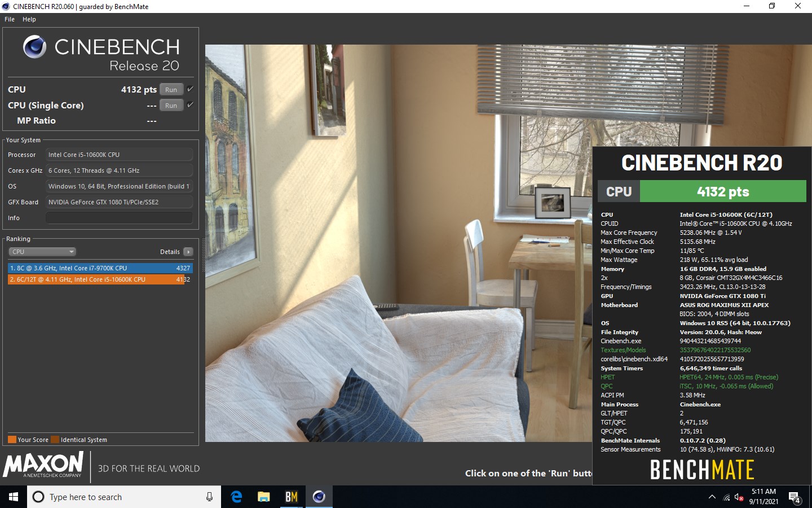This screenshot has height=508, width=812.
Task: Click the taskbar search box
Action: tap(124, 497)
